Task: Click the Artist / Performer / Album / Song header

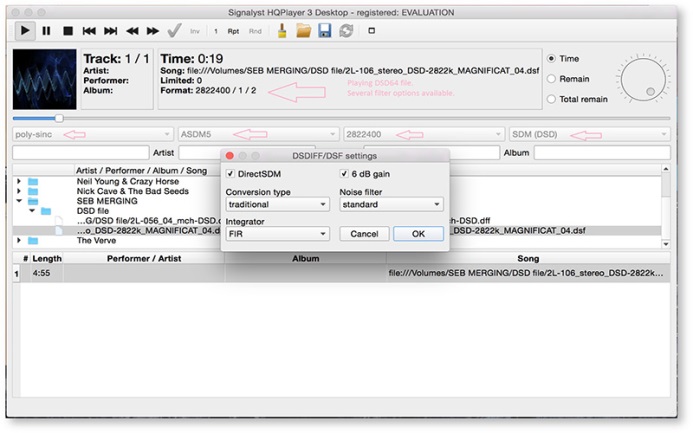Action: point(141,170)
